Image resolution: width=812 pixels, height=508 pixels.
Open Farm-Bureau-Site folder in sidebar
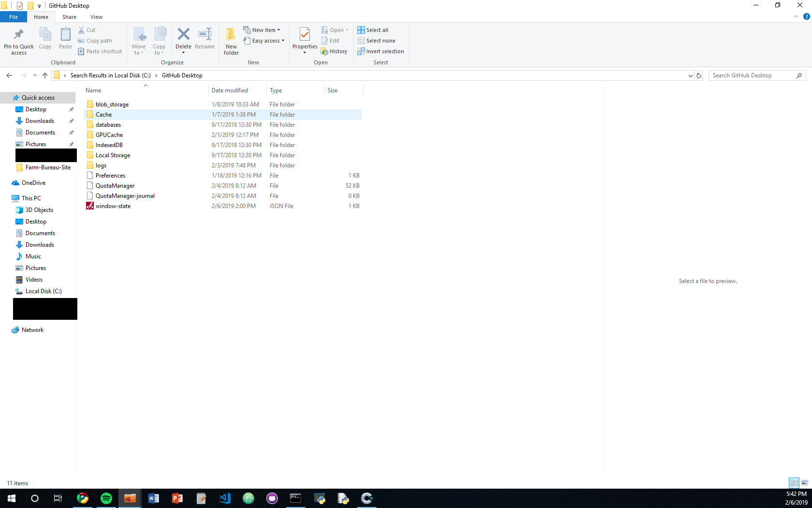coord(48,167)
